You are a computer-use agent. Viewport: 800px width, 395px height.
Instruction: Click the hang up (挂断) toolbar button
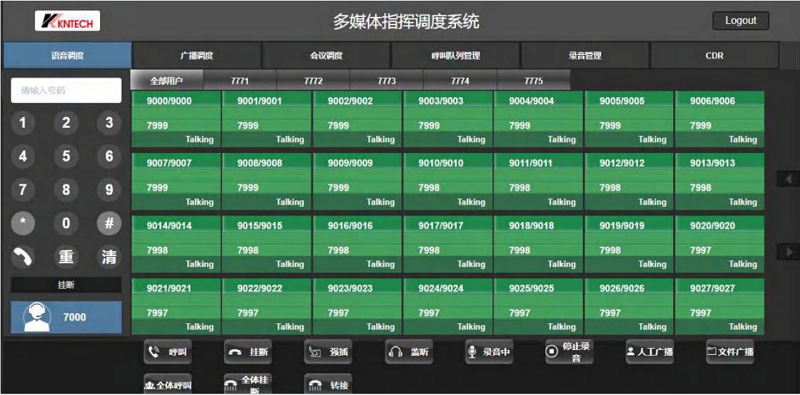(x=247, y=352)
